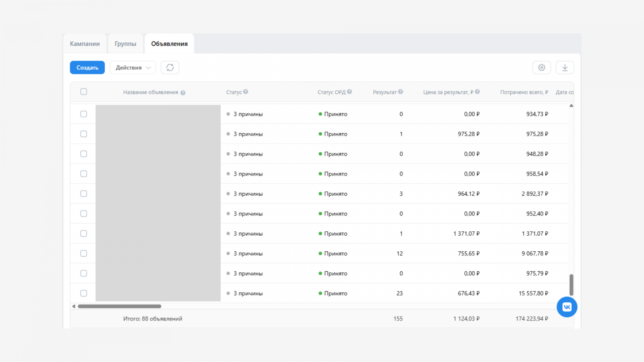644x362 pixels.
Task: Check the row with 9 067,78 ₽ spent
Action: (x=84, y=253)
